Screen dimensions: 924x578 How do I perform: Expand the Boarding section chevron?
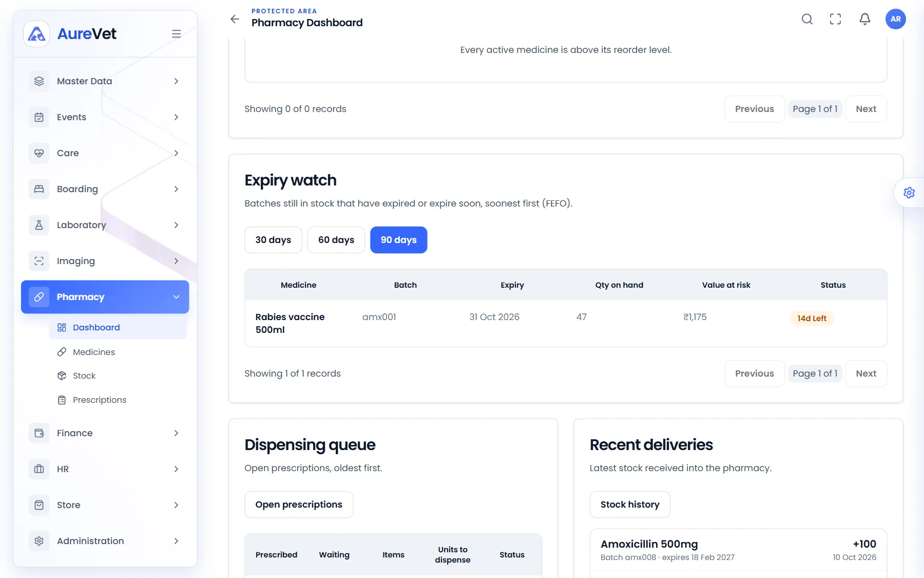176,189
